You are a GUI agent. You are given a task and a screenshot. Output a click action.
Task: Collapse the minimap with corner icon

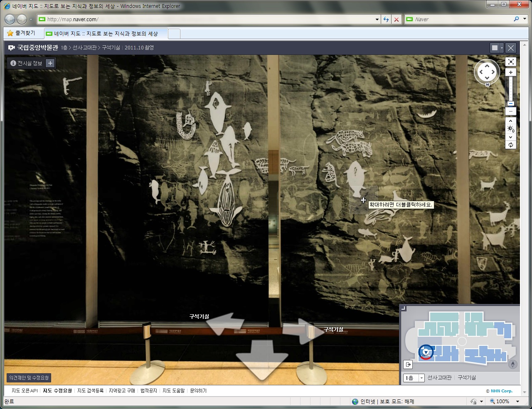click(403, 308)
